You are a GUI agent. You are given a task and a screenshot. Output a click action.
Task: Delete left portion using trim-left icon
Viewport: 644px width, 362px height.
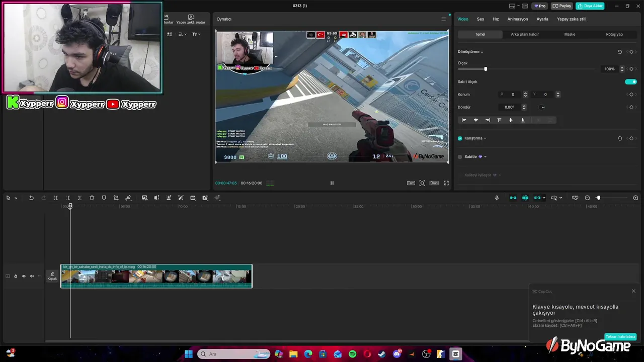pos(68,198)
